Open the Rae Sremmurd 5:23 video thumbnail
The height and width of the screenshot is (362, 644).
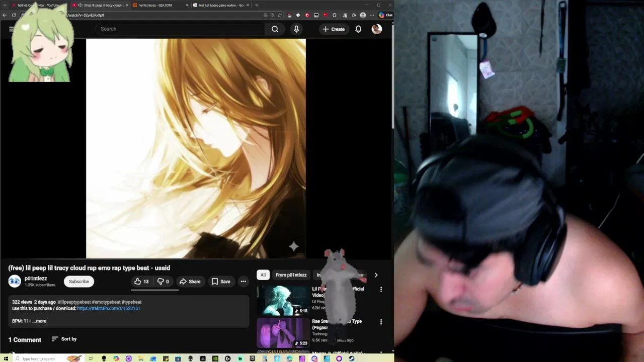coord(283,332)
